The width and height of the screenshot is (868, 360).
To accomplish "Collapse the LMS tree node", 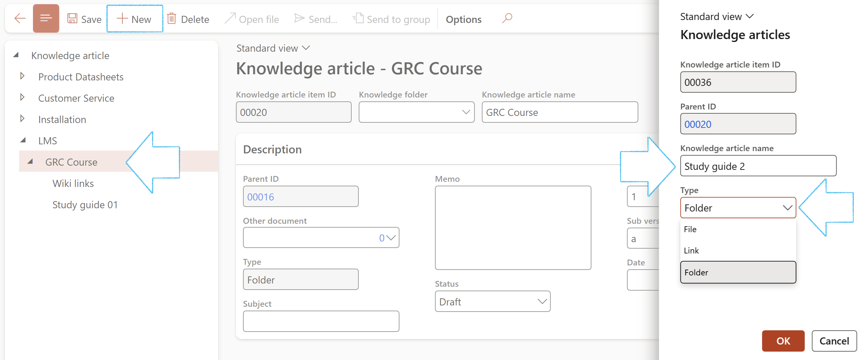I will pyautogui.click(x=23, y=140).
